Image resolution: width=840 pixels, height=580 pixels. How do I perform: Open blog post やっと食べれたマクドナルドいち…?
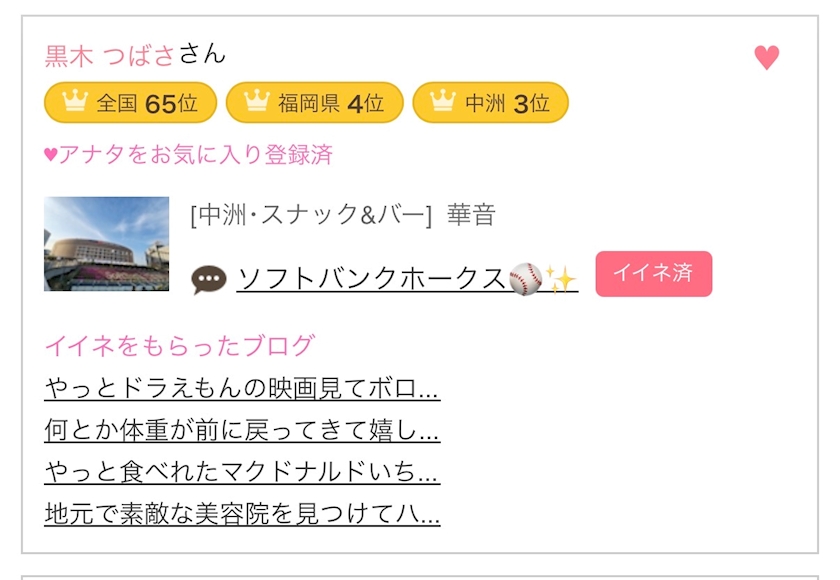[242, 472]
